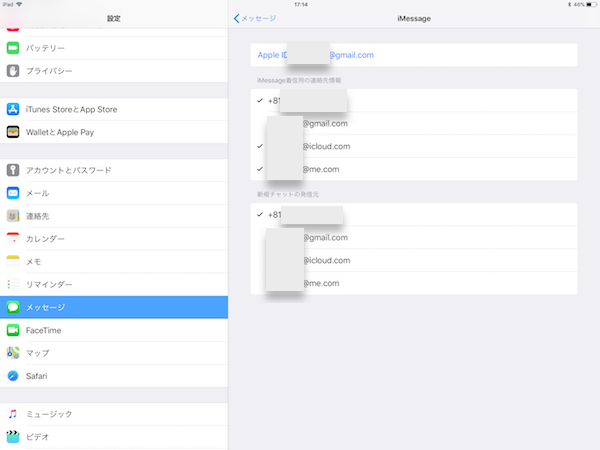This screenshot has width=600, height=450.
Task: Tap the Safari compass icon
Action: point(13,376)
